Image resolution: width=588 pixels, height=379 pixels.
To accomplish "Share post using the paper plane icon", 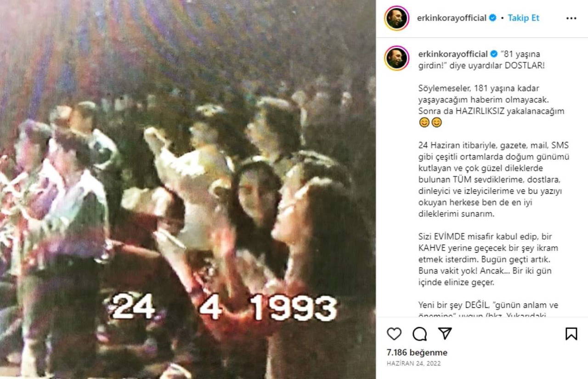I will 445,334.
